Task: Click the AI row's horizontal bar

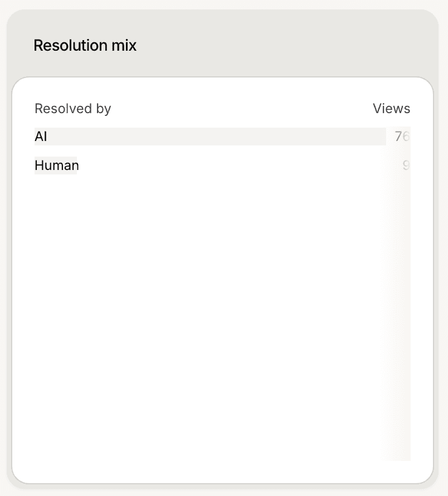Action: point(210,137)
